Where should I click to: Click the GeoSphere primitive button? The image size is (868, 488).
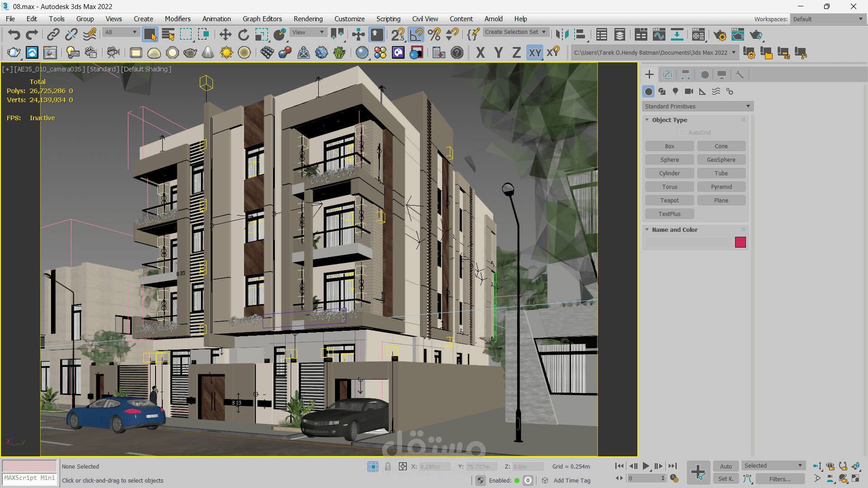pyautogui.click(x=721, y=160)
